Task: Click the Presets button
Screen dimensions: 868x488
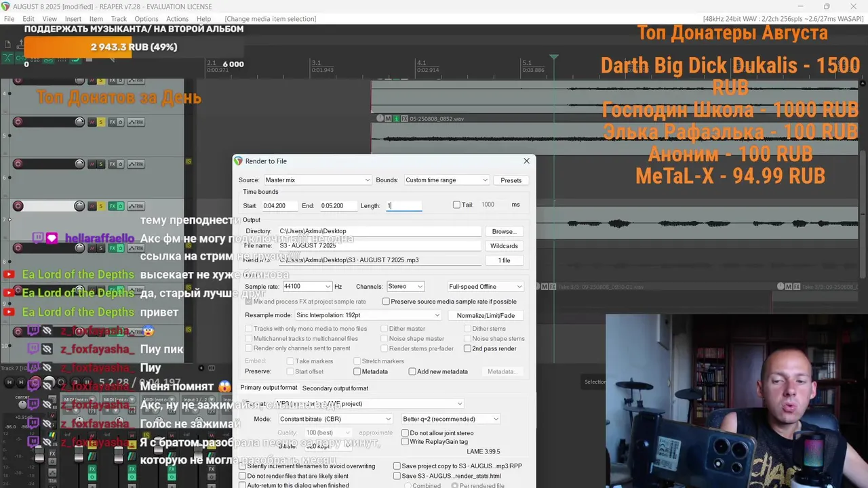Action: click(x=511, y=180)
